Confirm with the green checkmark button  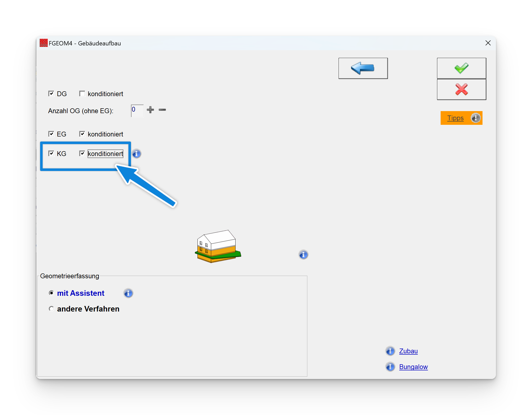pos(461,68)
